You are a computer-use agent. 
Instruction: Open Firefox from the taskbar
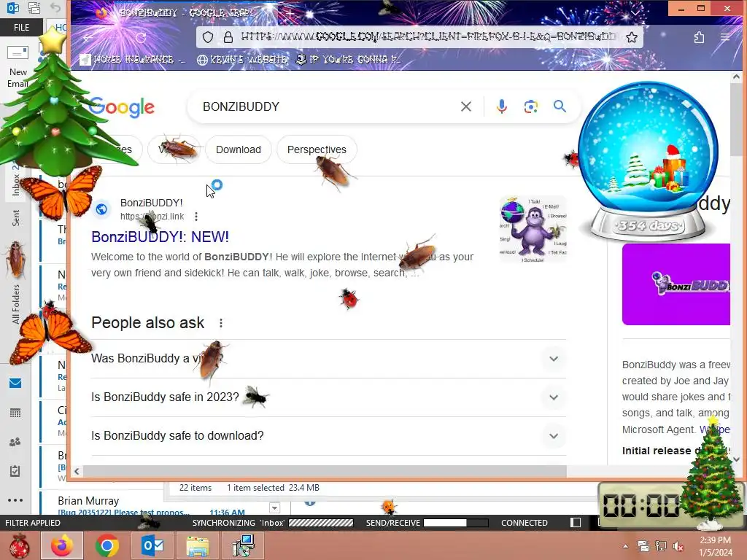pos(62,545)
